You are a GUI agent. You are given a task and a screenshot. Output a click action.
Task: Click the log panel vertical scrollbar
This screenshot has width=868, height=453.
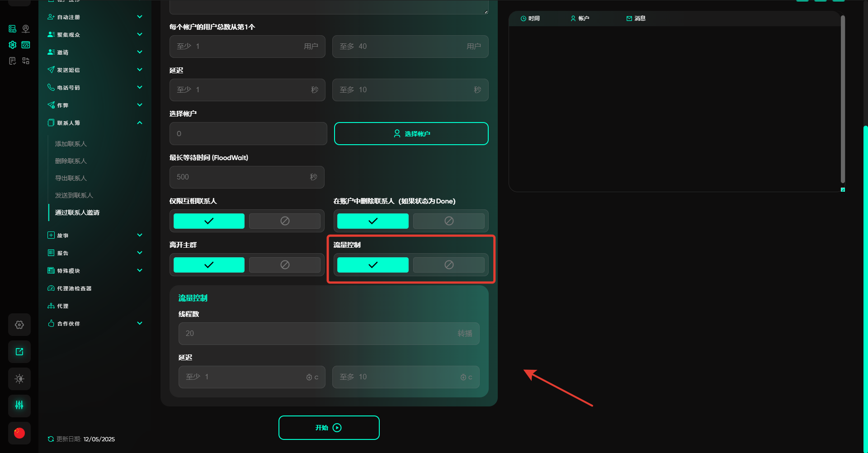(843, 99)
